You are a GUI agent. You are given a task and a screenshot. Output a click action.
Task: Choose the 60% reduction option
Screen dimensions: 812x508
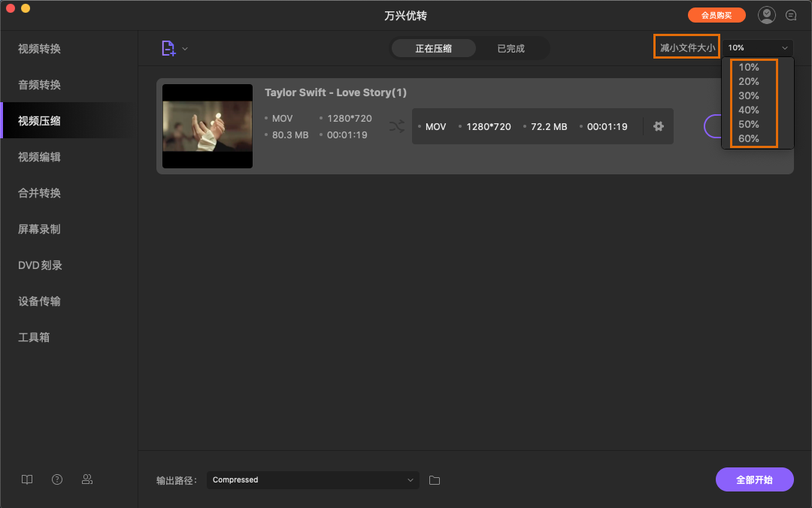pos(749,138)
